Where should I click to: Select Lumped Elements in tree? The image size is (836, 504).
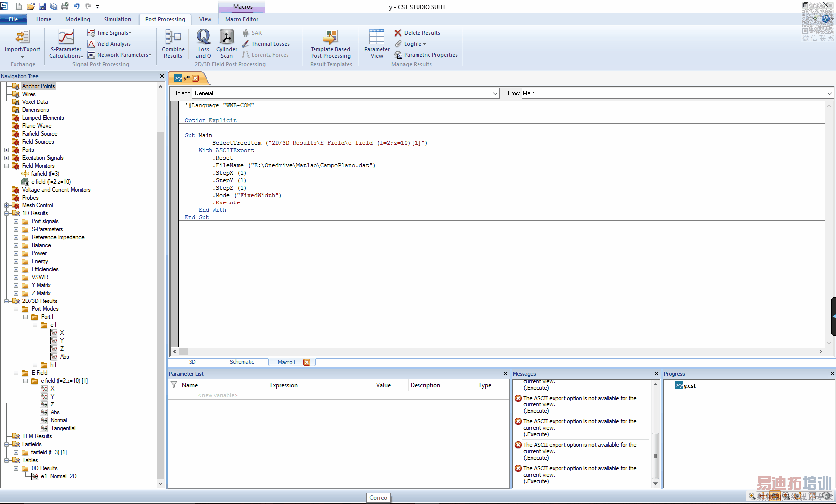tap(43, 118)
